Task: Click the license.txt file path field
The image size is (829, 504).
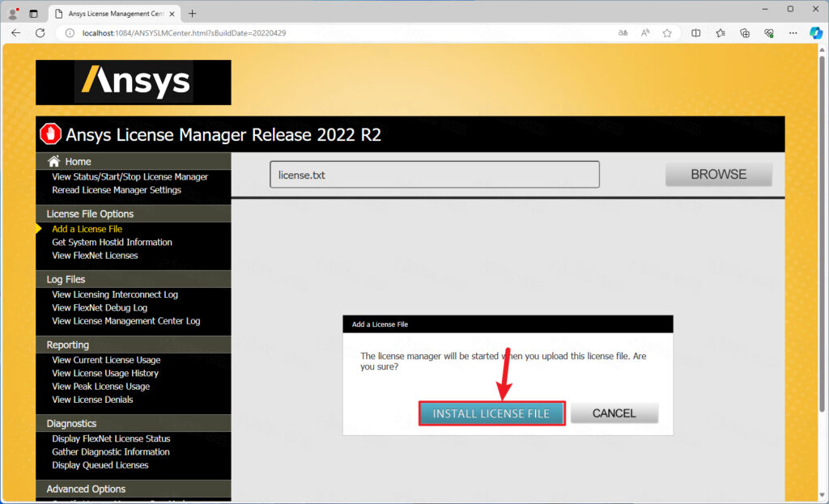Action: pyautogui.click(x=435, y=175)
